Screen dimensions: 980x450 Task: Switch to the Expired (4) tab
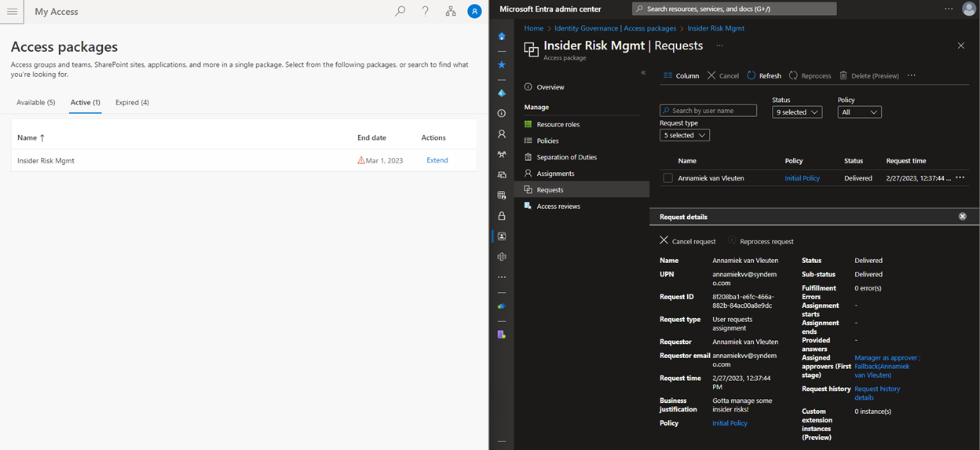(132, 102)
